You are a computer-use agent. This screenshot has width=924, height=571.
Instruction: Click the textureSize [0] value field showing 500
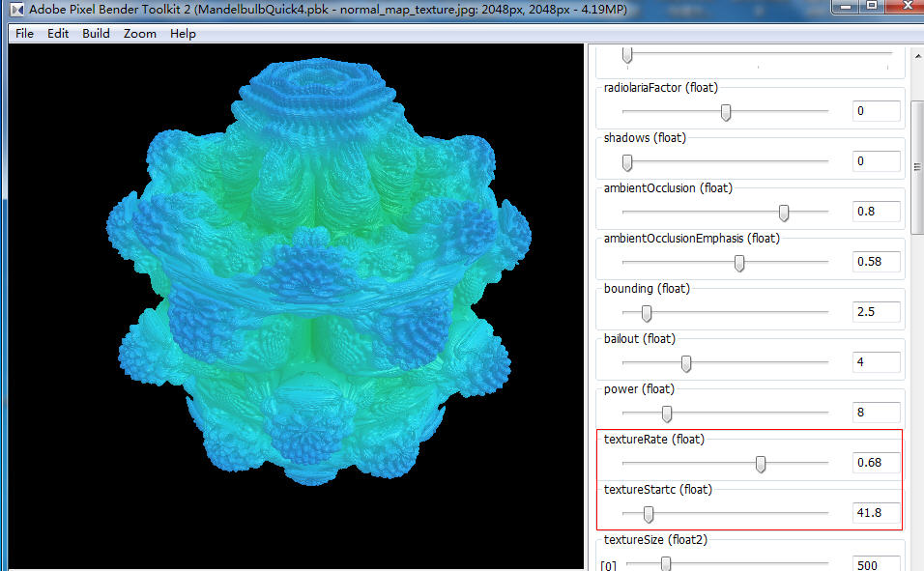877,564
